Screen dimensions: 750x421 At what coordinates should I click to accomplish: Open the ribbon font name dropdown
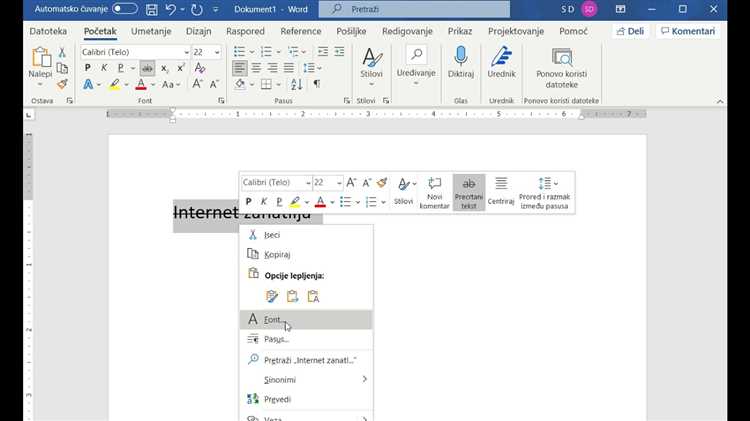coord(186,52)
